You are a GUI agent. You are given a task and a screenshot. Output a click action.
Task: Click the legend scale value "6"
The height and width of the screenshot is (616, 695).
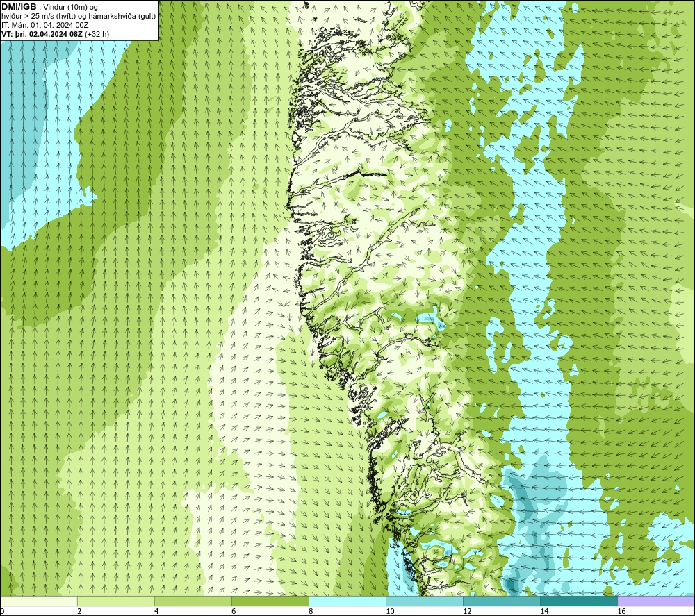click(234, 612)
